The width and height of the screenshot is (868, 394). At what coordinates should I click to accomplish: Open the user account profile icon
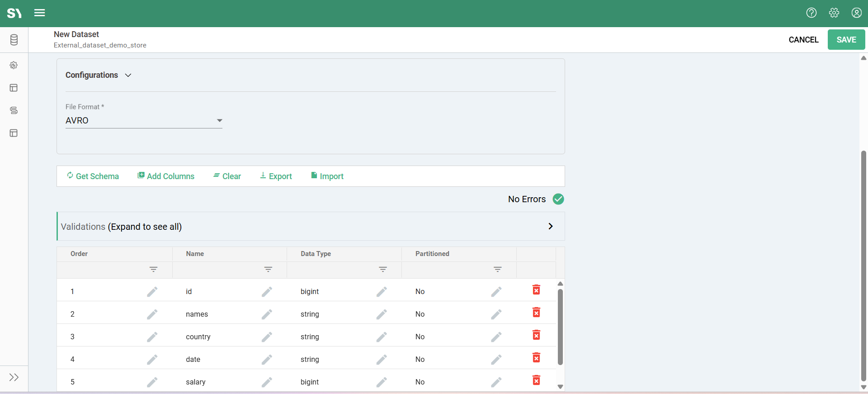coord(857,13)
